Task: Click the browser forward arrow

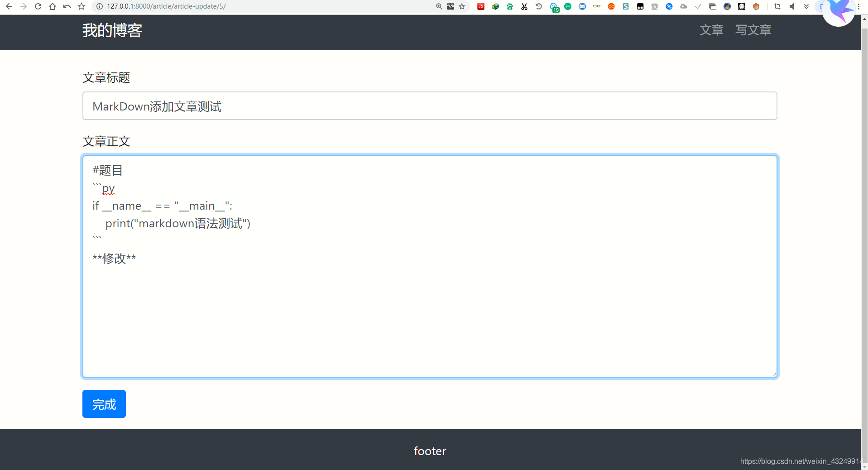Action: (24, 6)
